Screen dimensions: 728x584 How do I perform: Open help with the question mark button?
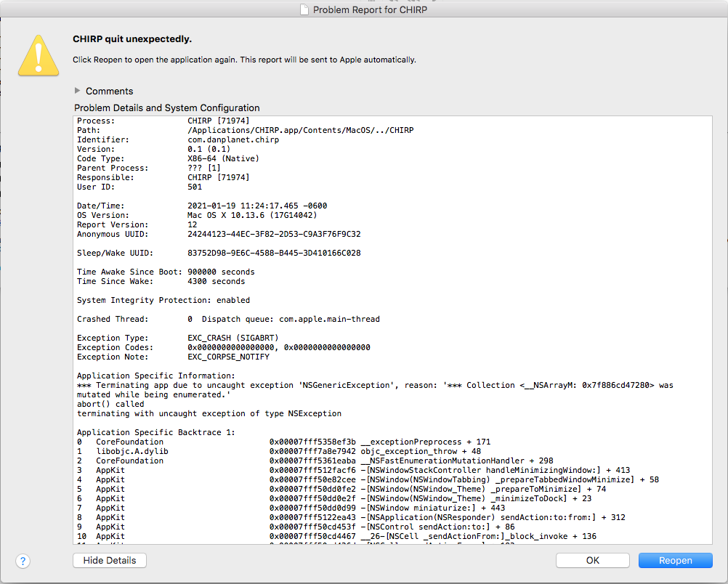pyautogui.click(x=23, y=561)
